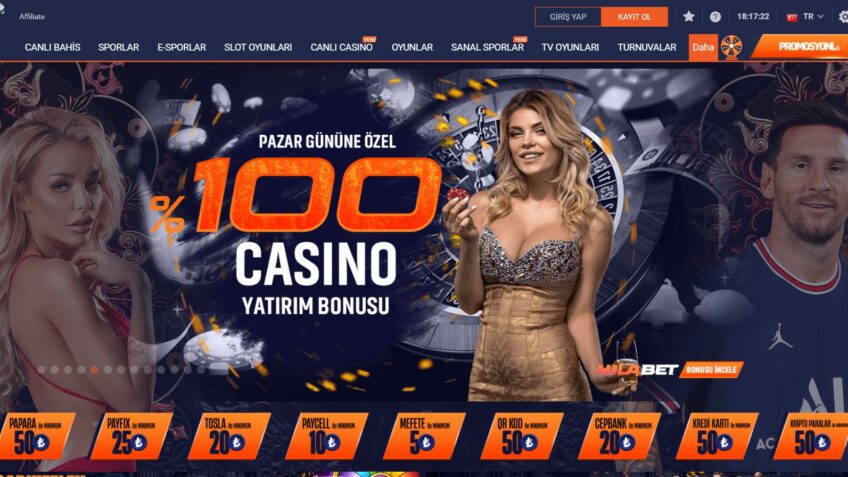
Task: Click the Giriş Yap login button
Action: pyautogui.click(x=568, y=17)
